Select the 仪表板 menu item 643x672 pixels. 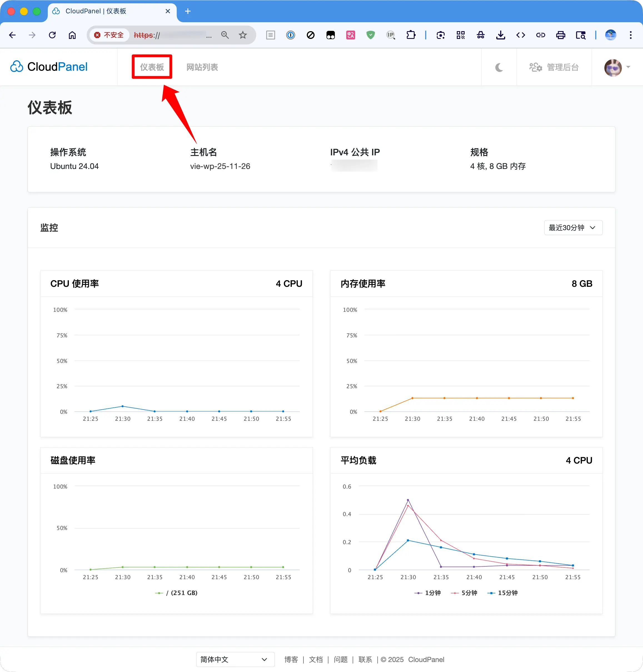point(151,67)
